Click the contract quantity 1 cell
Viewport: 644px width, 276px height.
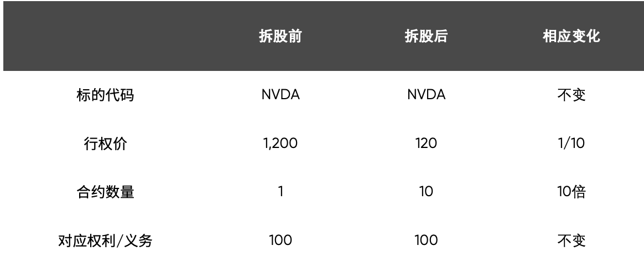coord(281,192)
